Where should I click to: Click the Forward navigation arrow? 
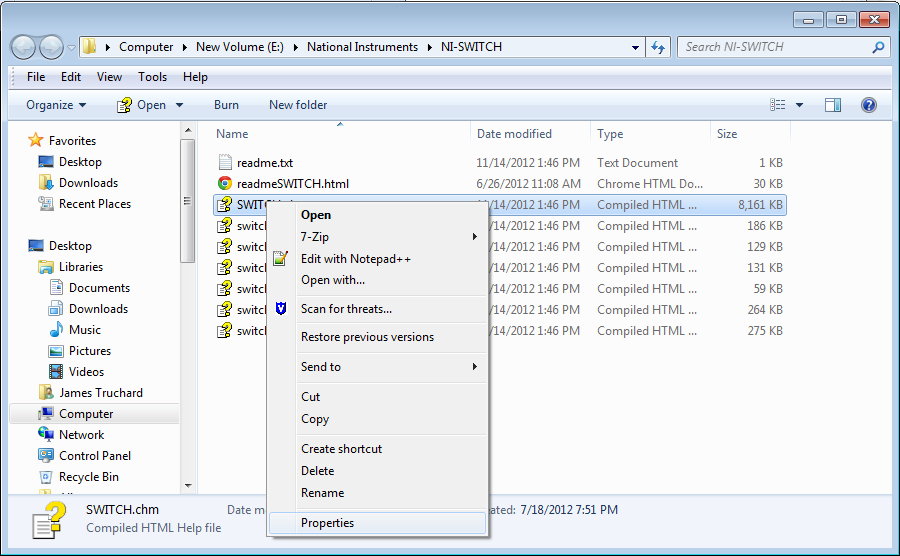[x=51, y=47]
